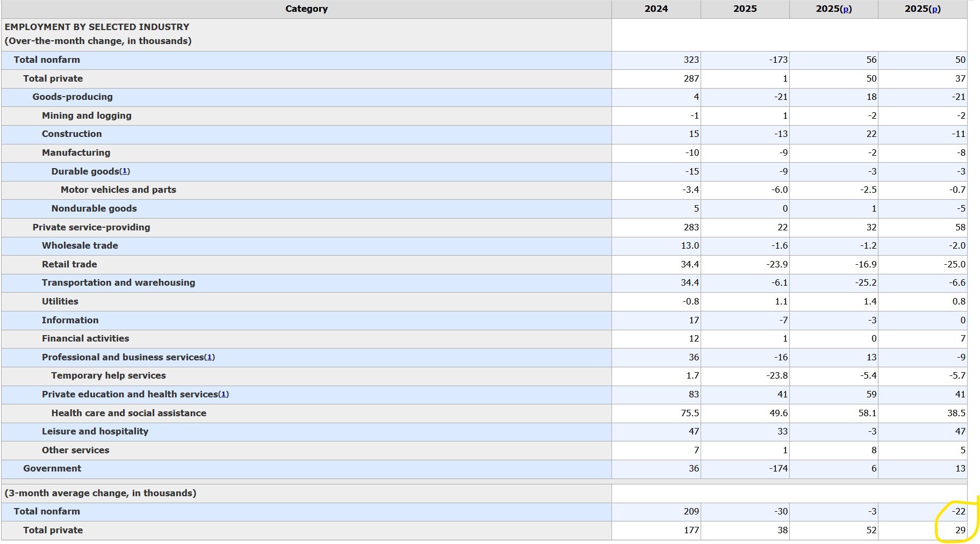The height and width of the screenshot is (544, 980).
Task: Click the Leisure and hospitality row label
Action: [x=95, y=431]
